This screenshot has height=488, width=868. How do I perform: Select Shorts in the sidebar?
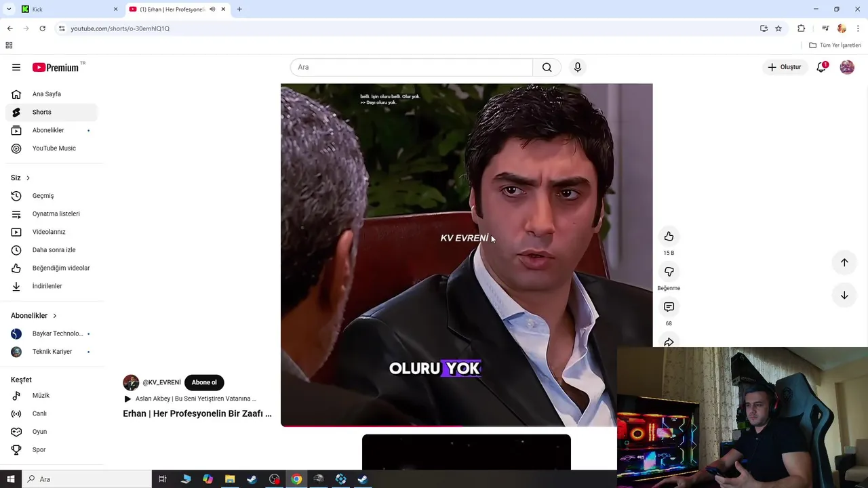click(52, 112)
